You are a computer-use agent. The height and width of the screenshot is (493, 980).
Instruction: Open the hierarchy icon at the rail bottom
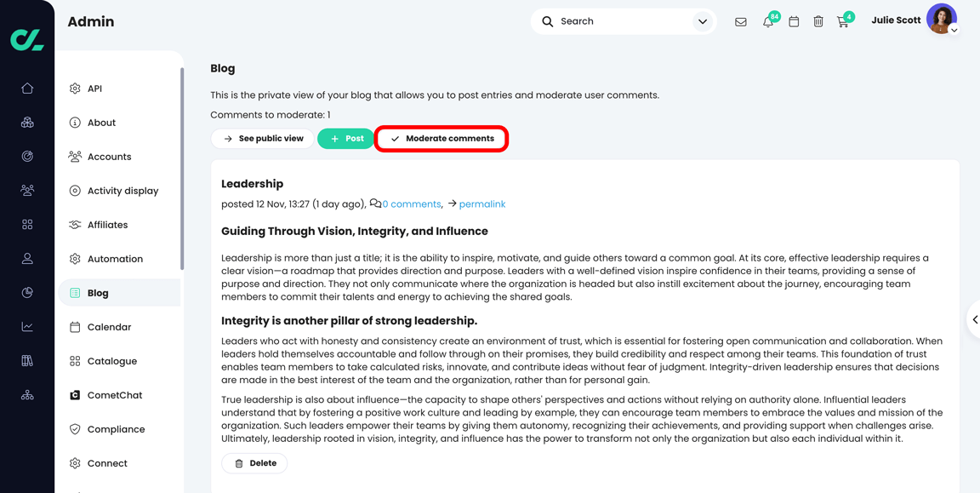[27, 394]
